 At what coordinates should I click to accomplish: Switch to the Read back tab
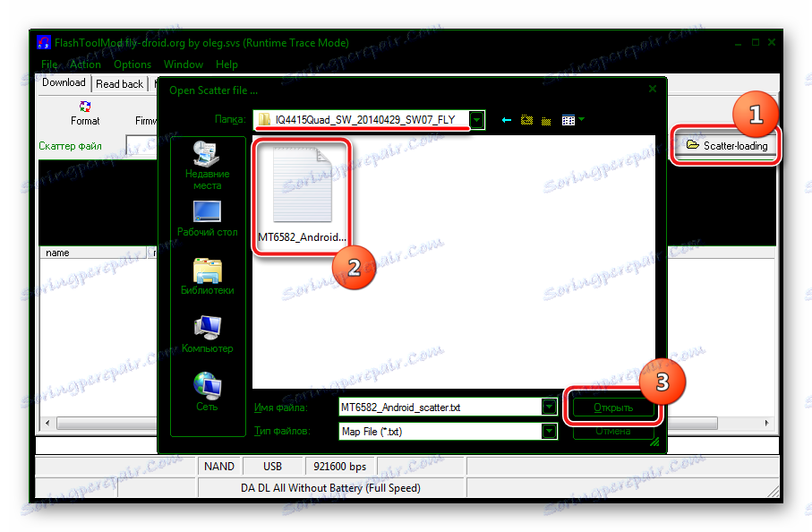click(x=119, y=82)
